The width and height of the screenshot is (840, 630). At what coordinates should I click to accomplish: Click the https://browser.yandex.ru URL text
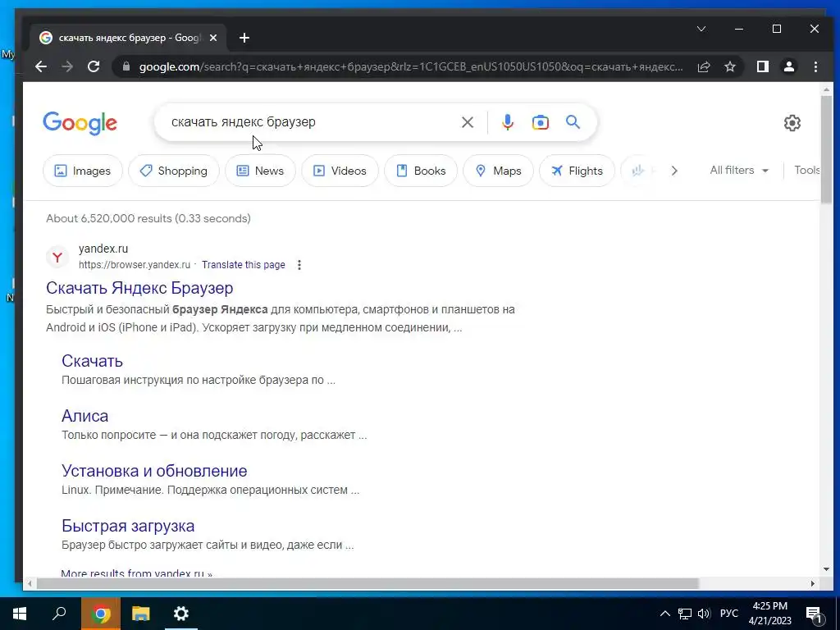[x=135, y=265]
